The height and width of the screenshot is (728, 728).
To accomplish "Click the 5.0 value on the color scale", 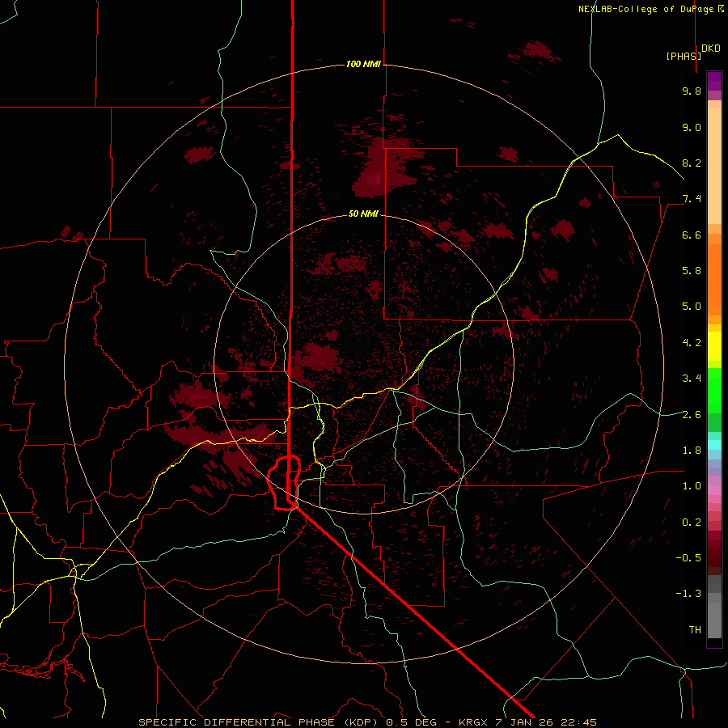I will [x=692, y=307].
